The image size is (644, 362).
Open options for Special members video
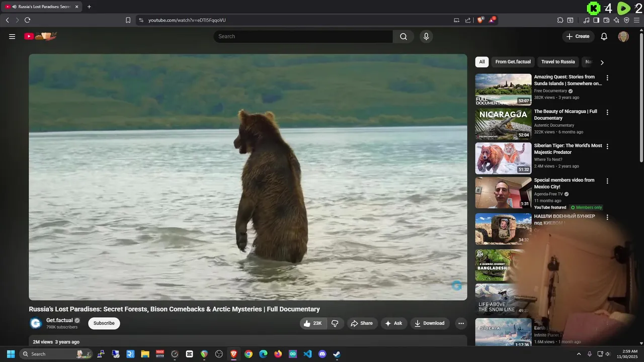(607, 180)
